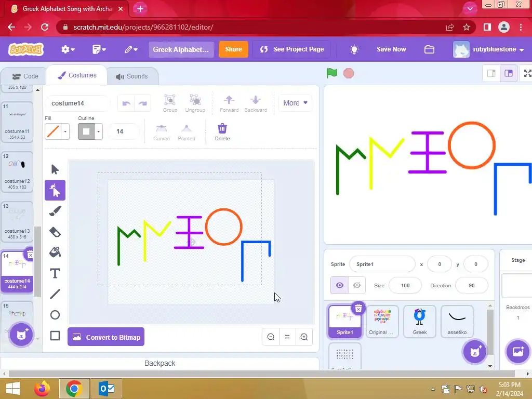Image resolution: width=532 pixels, height=399 pixels.
Task: Switch to the Code tab
Action: coord(25,76)
